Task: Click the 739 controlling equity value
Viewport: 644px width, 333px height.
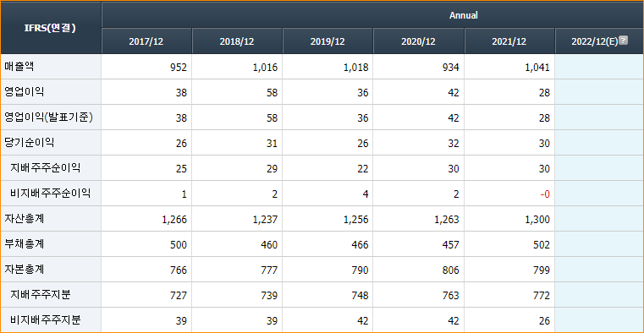Action: (269, 296)
